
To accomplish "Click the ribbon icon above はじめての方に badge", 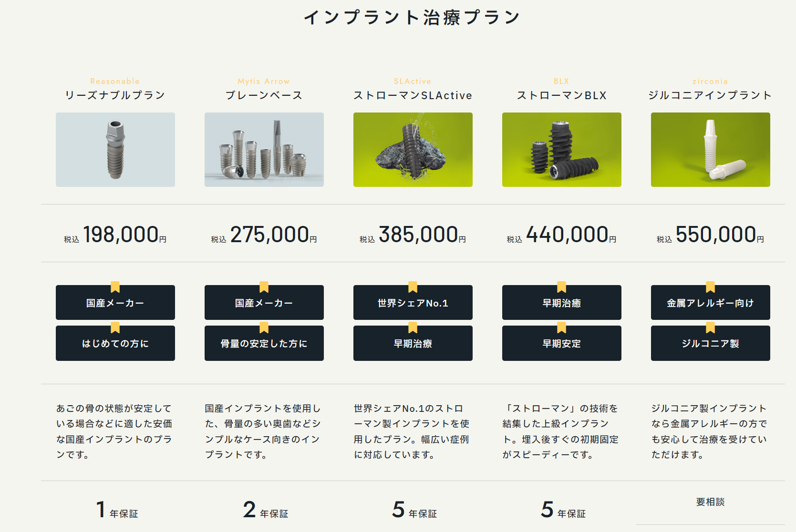I will [x=115, y=328].
